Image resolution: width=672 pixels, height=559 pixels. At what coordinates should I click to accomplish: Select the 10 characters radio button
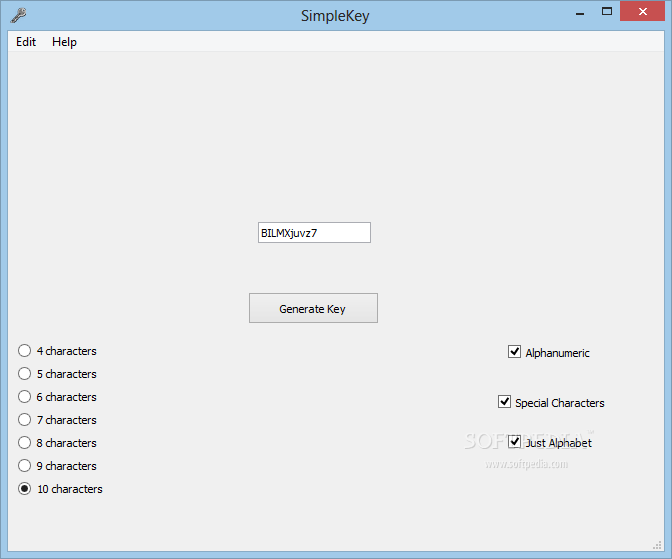pyautogui.click(x=24, y=489)
